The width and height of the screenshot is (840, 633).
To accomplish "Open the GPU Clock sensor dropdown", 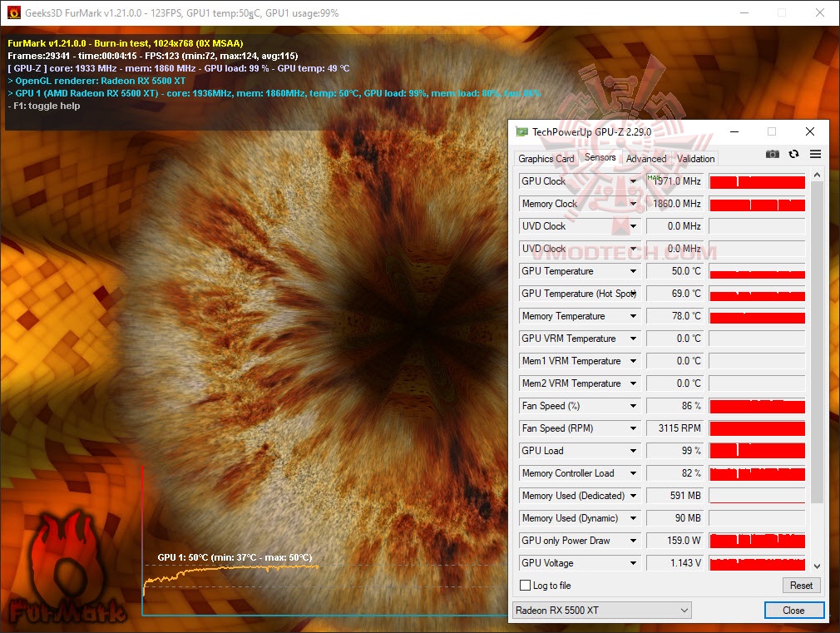I will coord(633,181).
